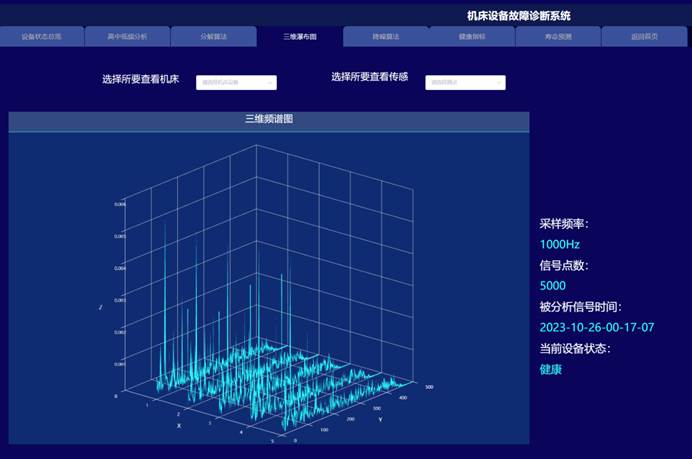The image size is (692, 459).
Task: Click the timestamp 2023-10-26-00-17-07
Action: click(596, 328)
